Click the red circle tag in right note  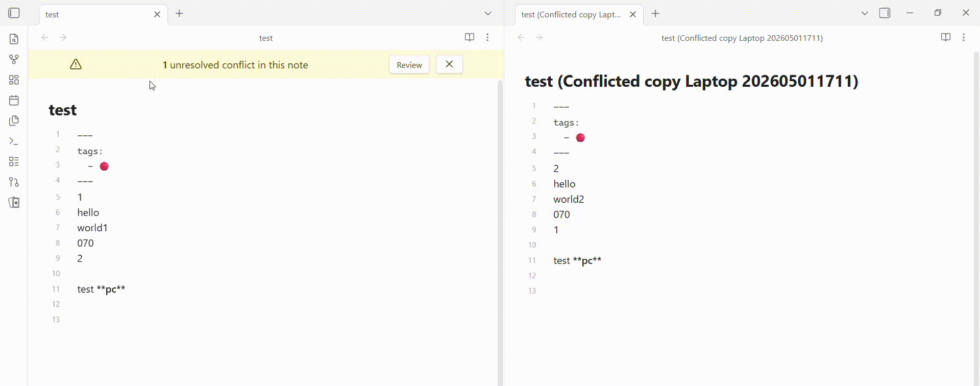click(580, 137)
